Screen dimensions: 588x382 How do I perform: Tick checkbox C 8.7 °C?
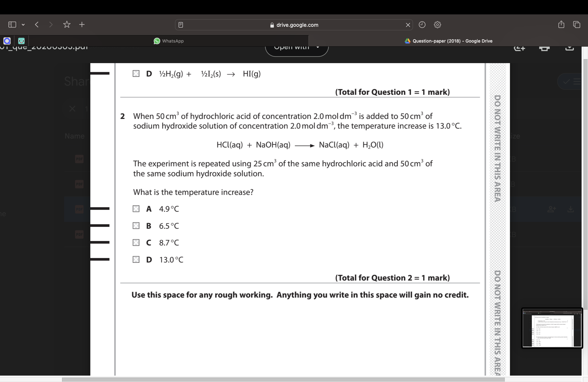click(x=136, y=242)
